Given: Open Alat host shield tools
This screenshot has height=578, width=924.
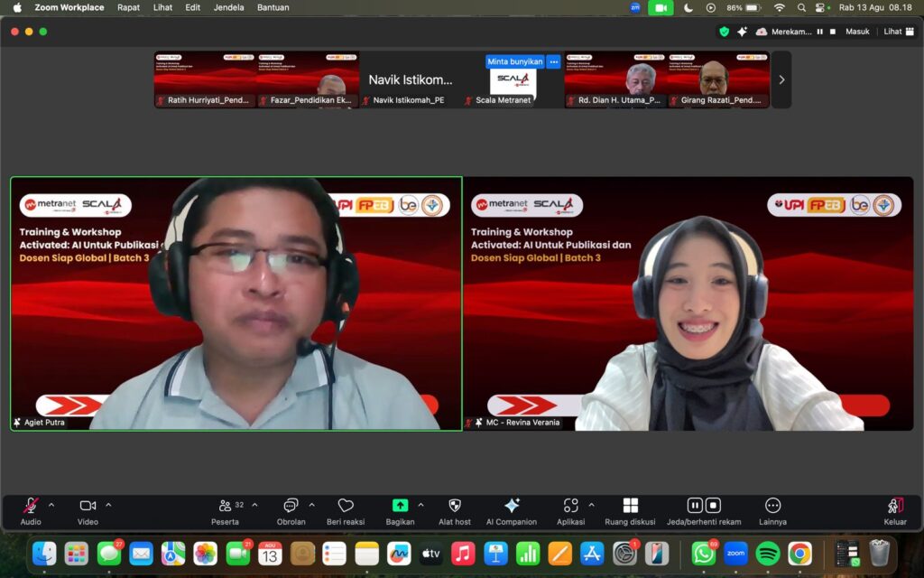Looking at the screenshot, I should pyautogui.click(x=455, y=511).
